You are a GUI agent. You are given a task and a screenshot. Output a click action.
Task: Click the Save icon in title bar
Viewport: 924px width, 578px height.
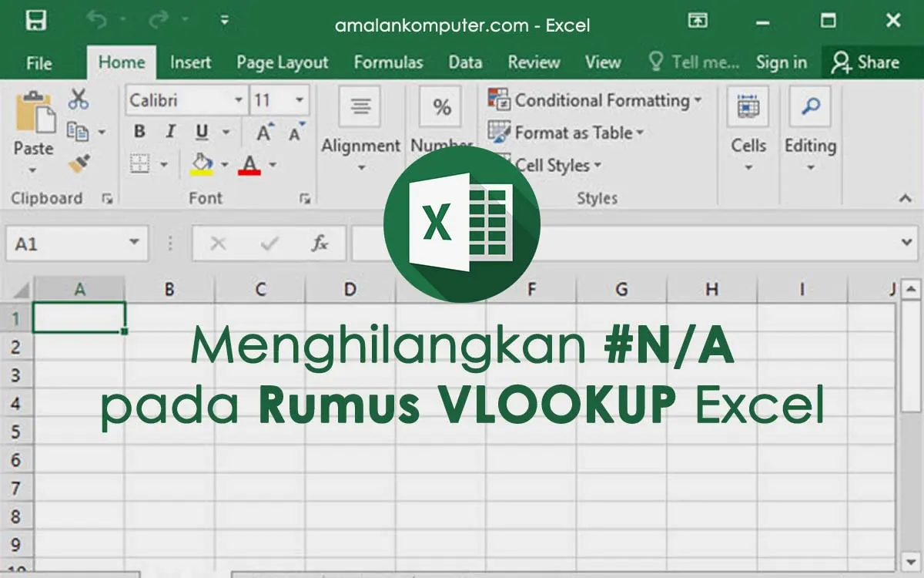tap(36, 21)
